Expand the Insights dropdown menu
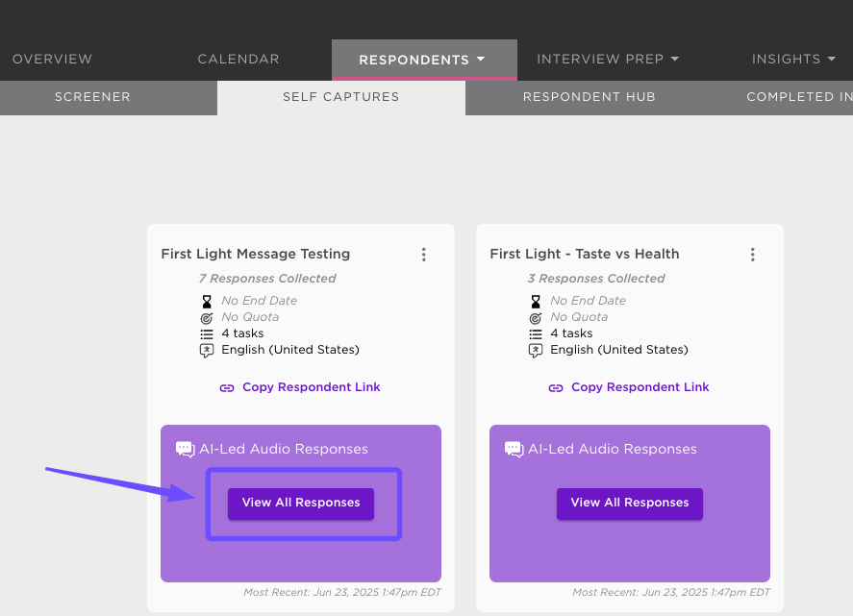Viewport: 853px width, 616px height. pos(793,59)
